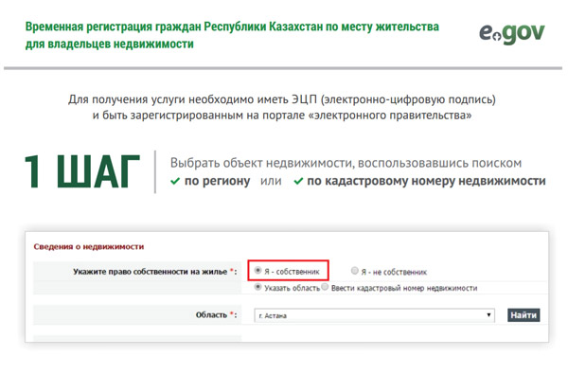Click the dropdown arrow of the region selector
Screen dimensions: 568x392
pyautogui.click(x=488, y=315)
